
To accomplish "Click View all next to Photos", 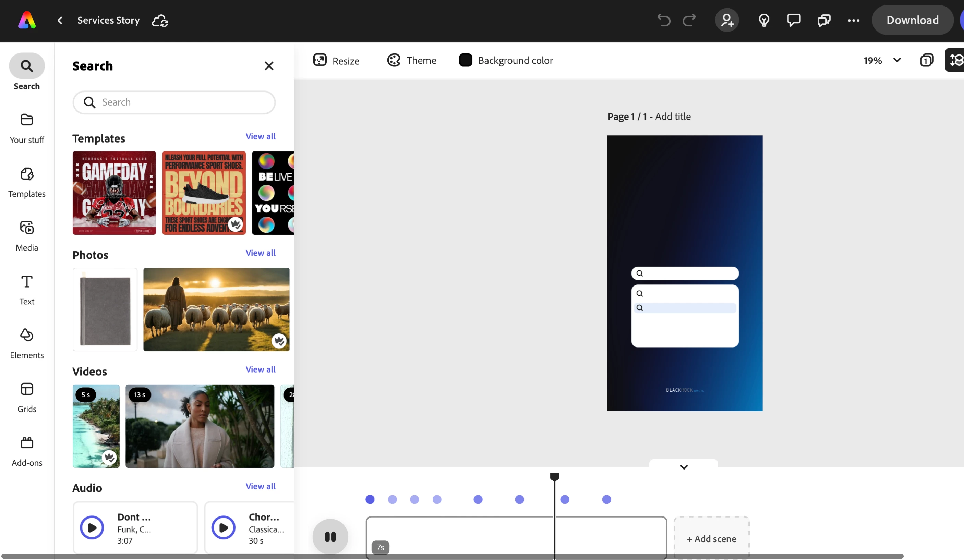I will 260,253.
